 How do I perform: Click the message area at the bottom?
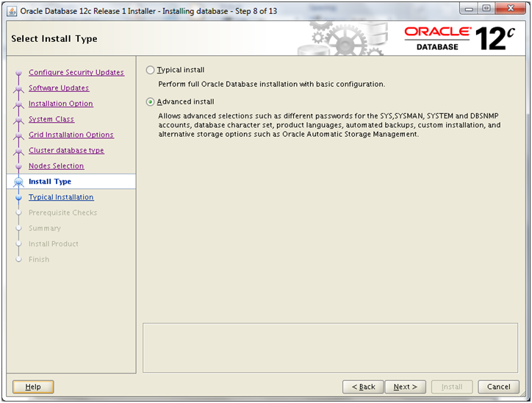pyautogui.click(x=330, y=348)
